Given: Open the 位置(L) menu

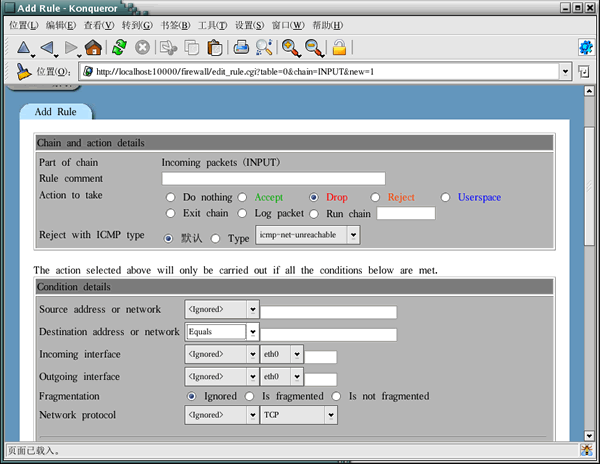Looking at the screenshot, I should 24,25.
